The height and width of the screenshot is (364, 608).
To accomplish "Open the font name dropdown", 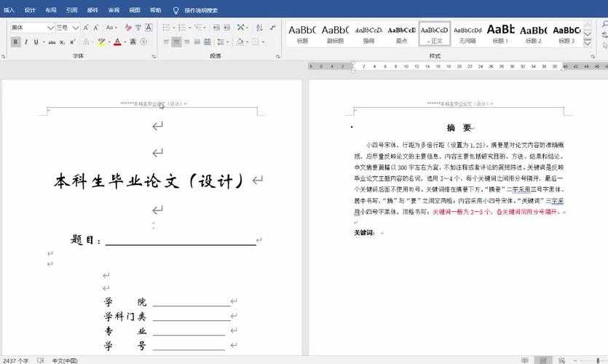I will tap(50, 28).
